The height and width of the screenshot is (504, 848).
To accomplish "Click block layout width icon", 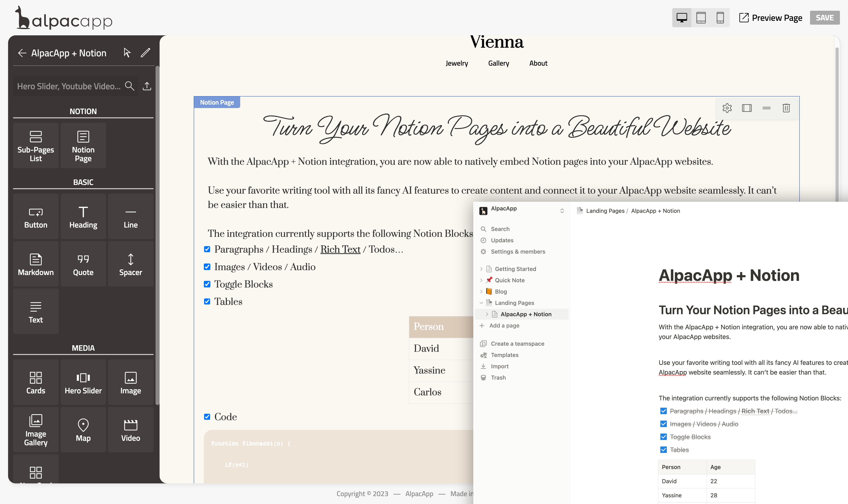I will [x=747, y=108].
